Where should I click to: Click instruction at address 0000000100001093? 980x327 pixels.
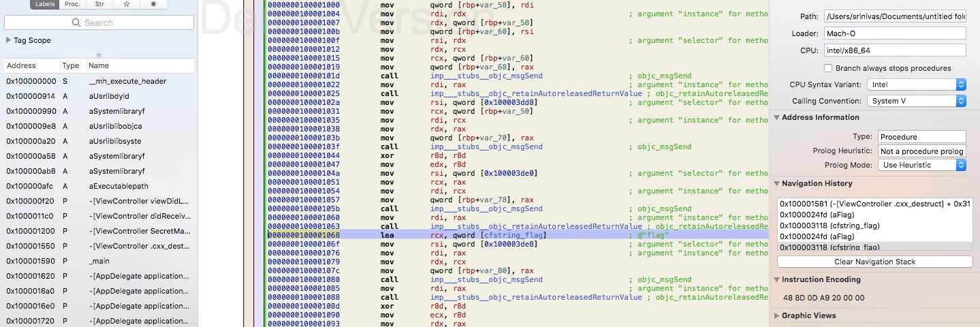518,324
